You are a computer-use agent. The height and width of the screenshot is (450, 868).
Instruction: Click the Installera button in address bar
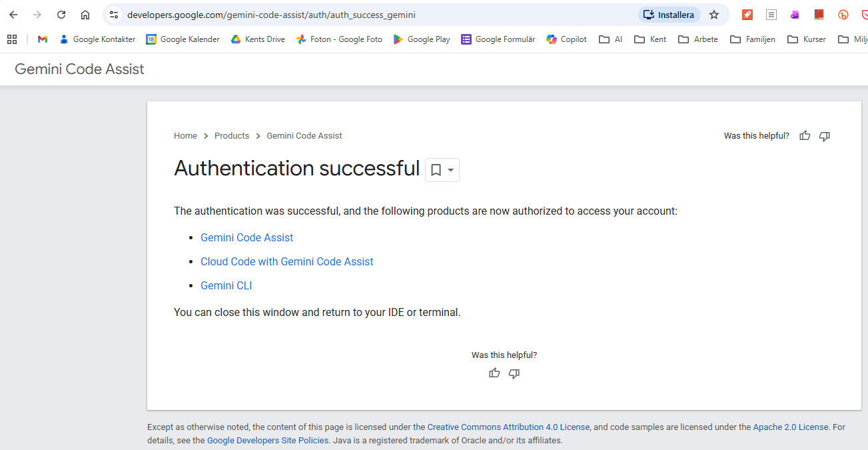coord(669,15)
